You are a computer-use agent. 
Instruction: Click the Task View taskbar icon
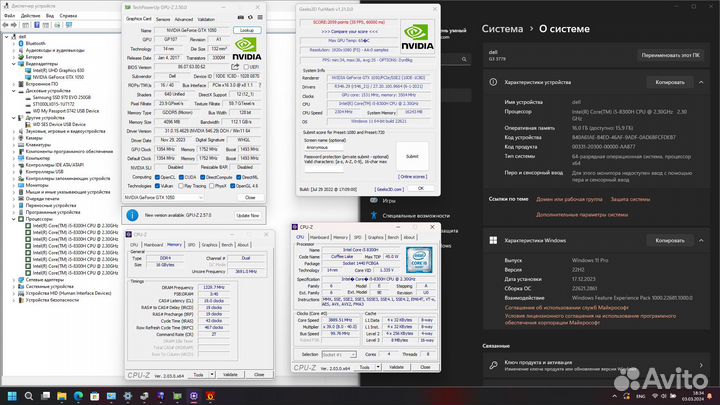point(45,396)
